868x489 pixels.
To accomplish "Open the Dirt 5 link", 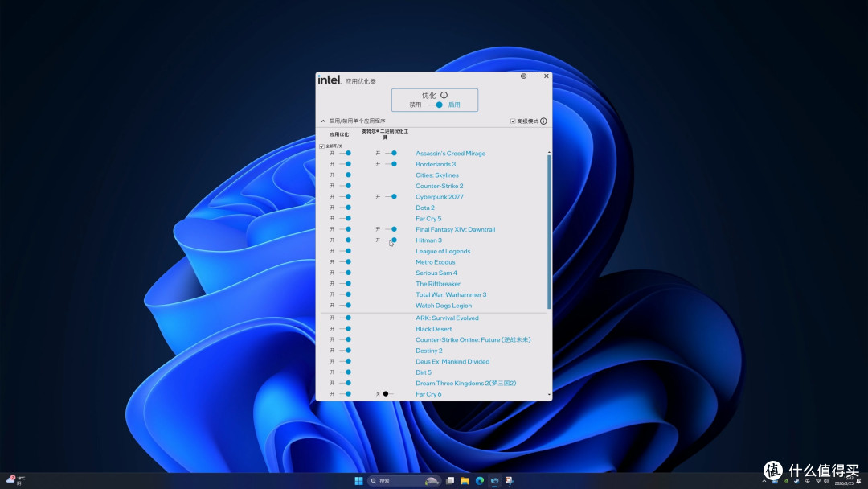I will click(423, 372).
